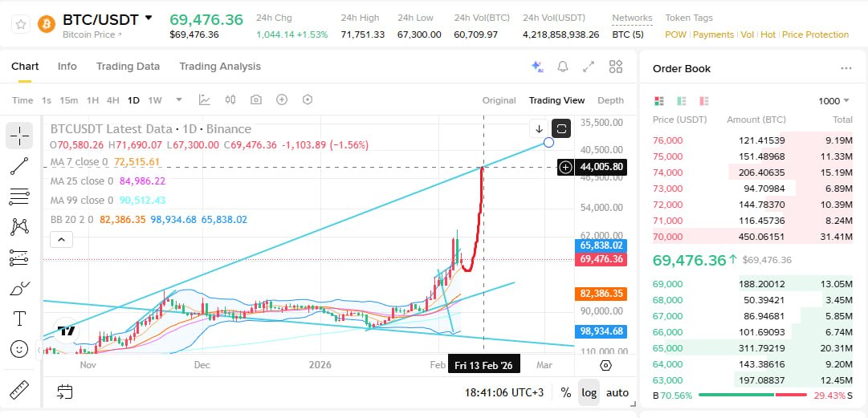Select the 1s time interval
This screenshot has width=868, height=418.
pos(47,100)
